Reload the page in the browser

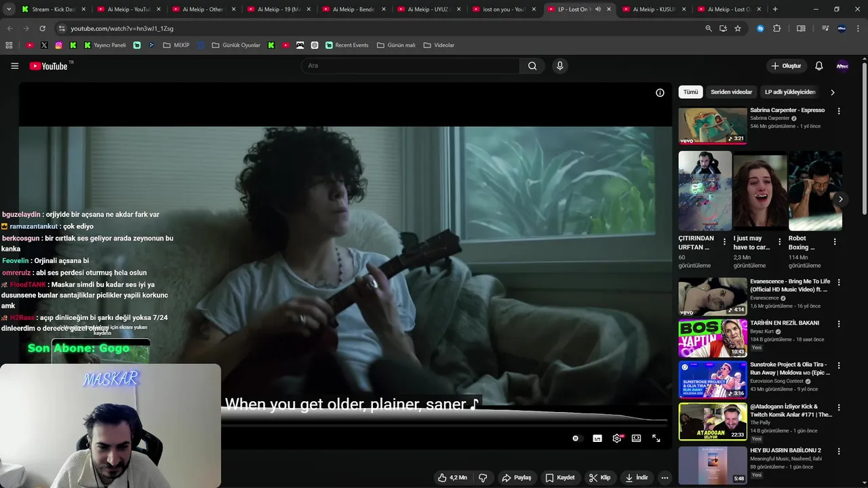pos(42,28)
